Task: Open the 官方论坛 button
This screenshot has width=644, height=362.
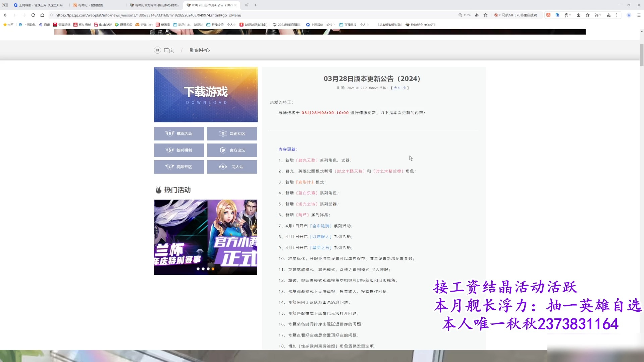Action: [232, 150]
